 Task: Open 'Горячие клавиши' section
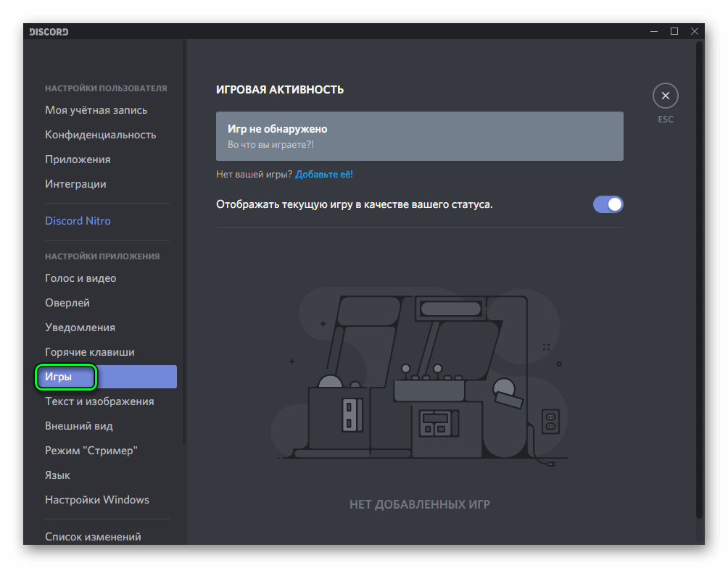90,352
